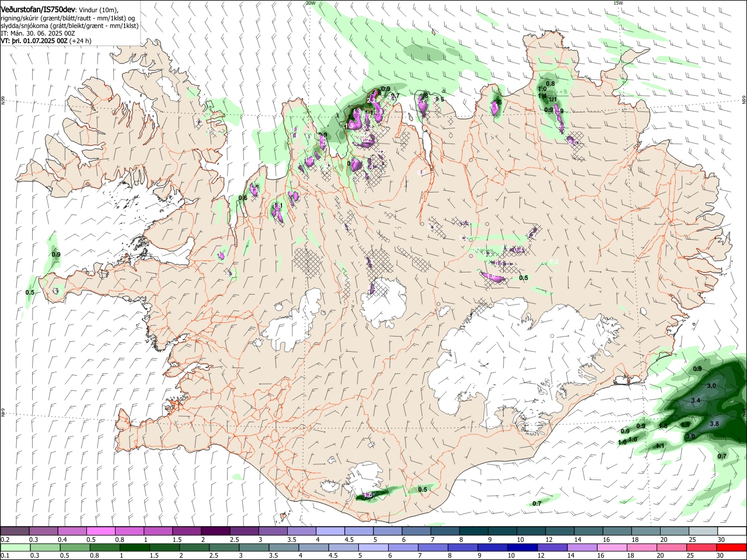Click the 'slydda/snjókoma' legend description line
The height and width of the screenshot is (560, 747).
[x=69, y=26]
